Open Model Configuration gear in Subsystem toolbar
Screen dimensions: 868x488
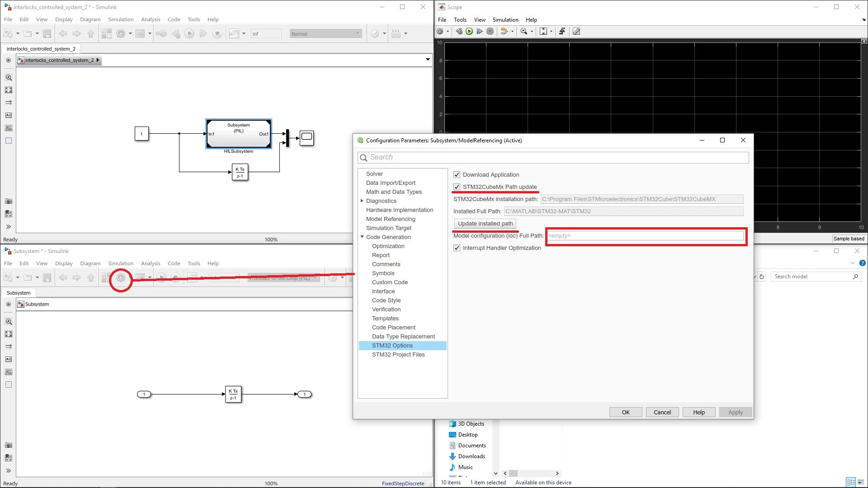tap(121, 277)
